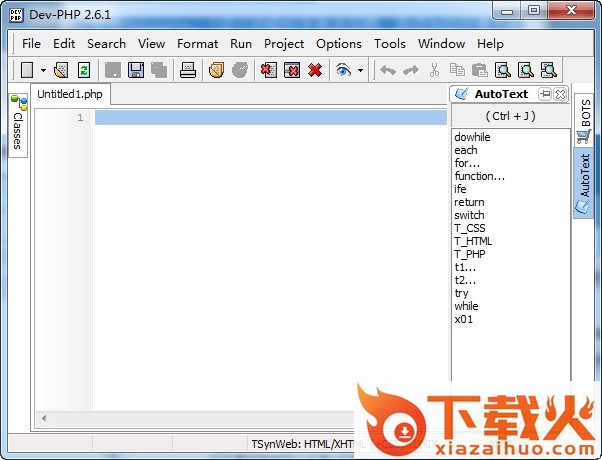Screen dimensions: 602x460
Task: Click the horizontal scrollbar left arrow
Action: pos(44,418)
